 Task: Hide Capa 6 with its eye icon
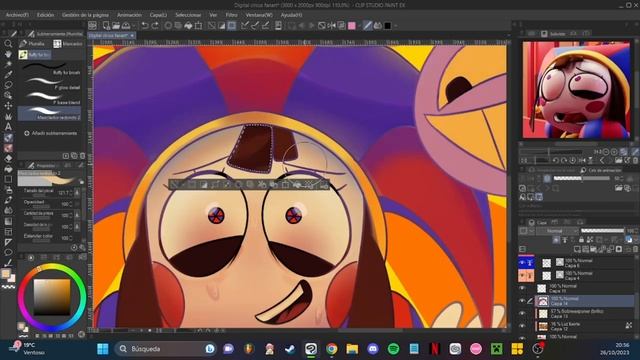point(522,262)
